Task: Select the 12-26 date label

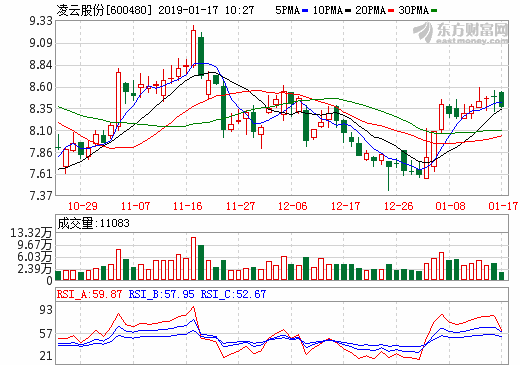Action: point(398,206)
